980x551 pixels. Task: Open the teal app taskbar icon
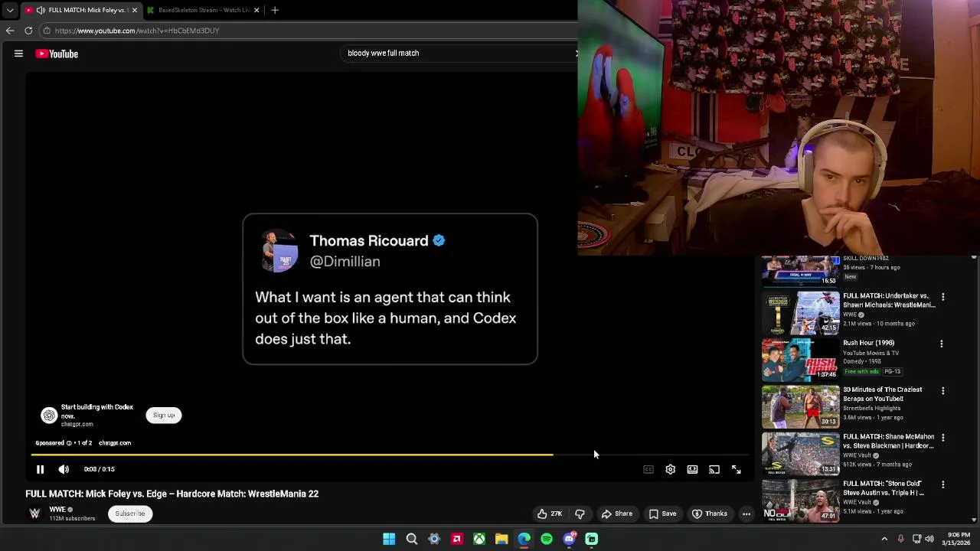(x=591, y=539)
